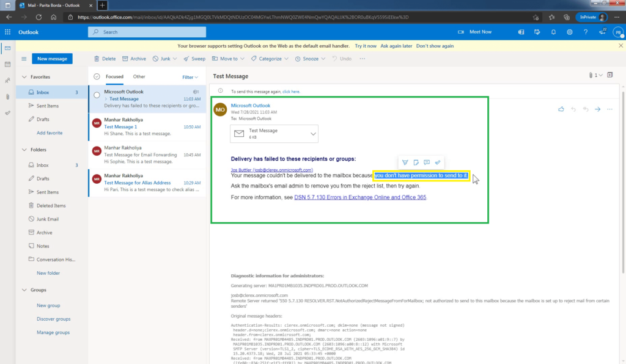Open the Deleted Items folder

point(52,205)
